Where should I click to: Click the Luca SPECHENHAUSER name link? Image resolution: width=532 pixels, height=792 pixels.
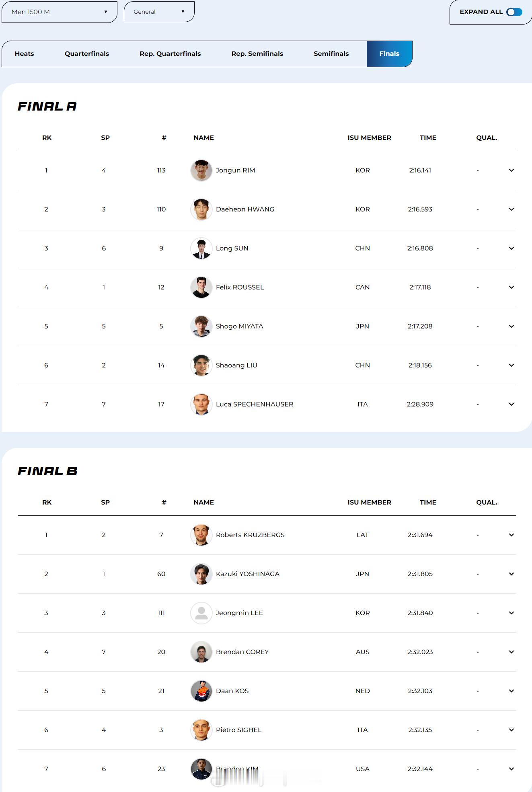(x=254, y=404)
